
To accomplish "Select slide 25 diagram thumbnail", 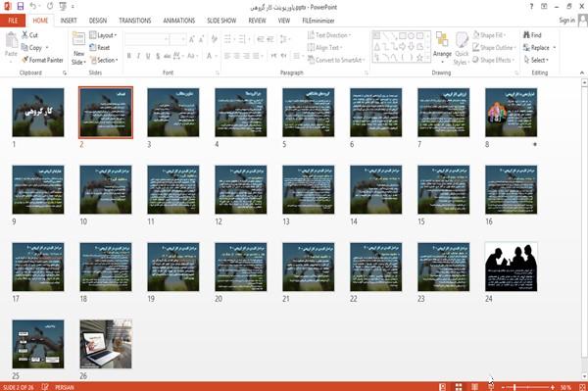I will click(38, 344).
